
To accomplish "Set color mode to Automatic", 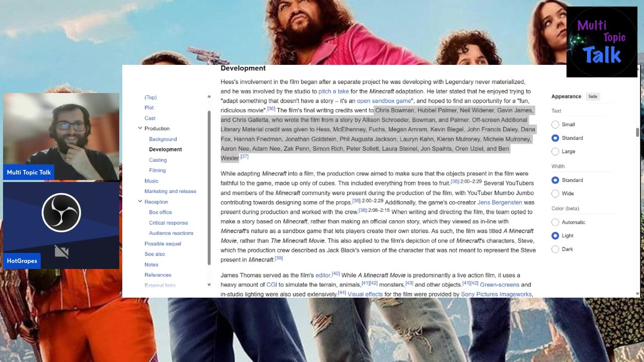I will point(555,222).
